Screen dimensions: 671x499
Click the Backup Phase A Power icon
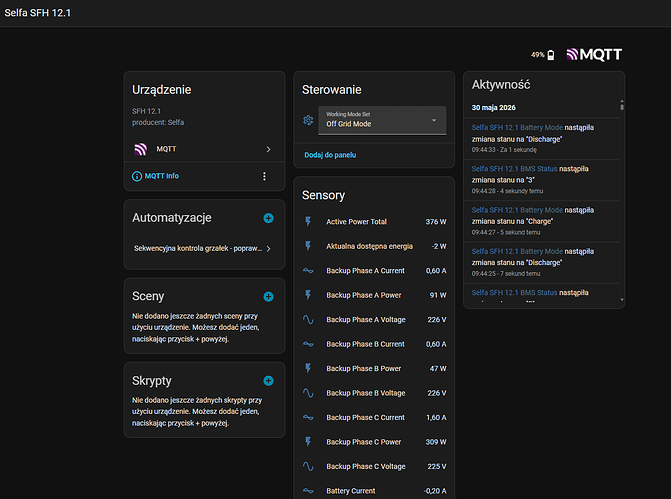pyautogui.click(x=308, y=295)
